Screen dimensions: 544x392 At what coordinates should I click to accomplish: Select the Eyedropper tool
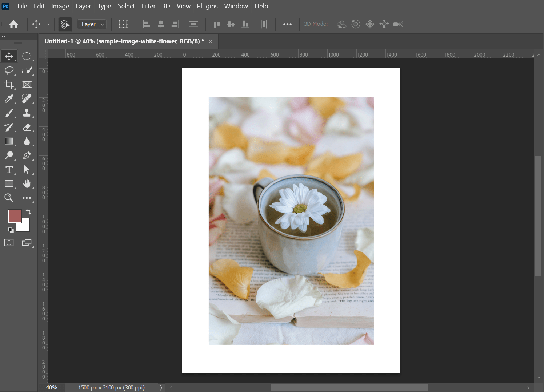(x=9, y=99)
